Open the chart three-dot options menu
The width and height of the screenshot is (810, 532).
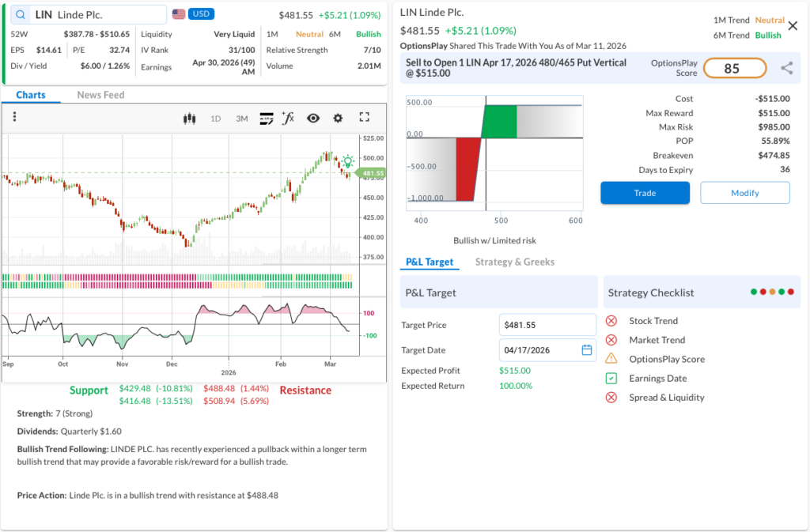click(14, 117)
